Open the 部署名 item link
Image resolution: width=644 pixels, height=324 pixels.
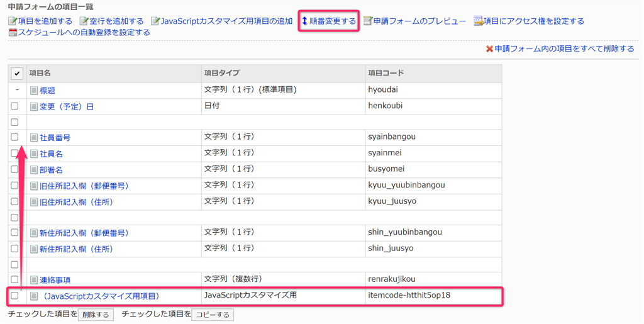click(51, 170)
